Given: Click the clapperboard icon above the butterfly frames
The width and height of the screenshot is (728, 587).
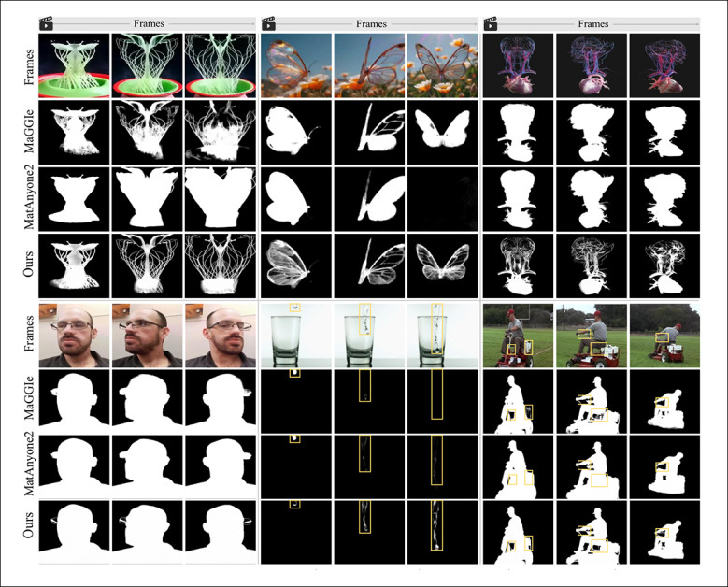Looking at the screenshot, I should (268, 23).
